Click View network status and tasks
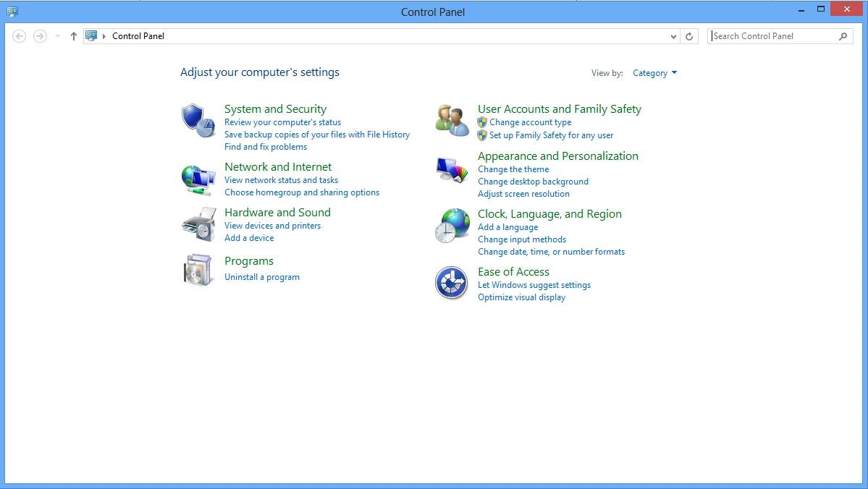The height and width of the screenshot is (489, 868). coord(281,180)
